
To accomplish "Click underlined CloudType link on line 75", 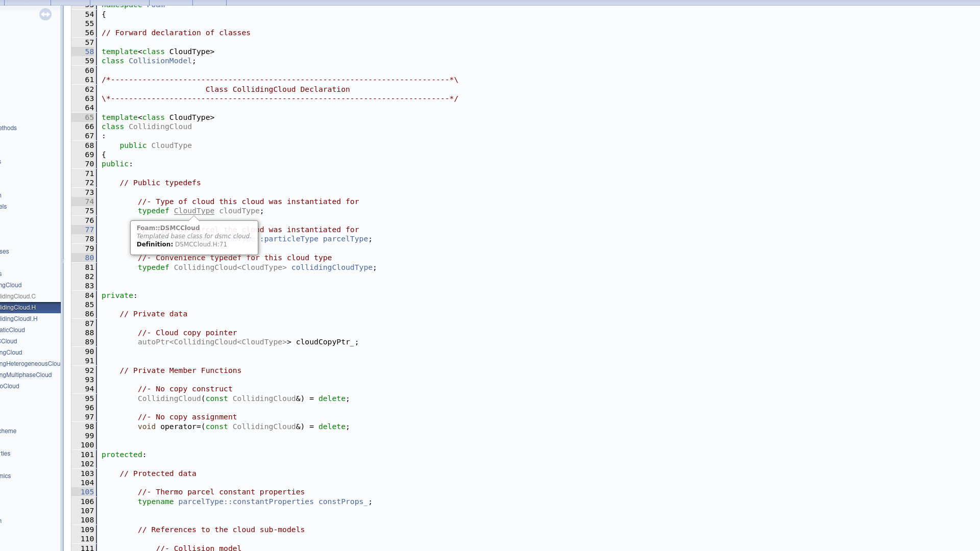I will point(194,211).
